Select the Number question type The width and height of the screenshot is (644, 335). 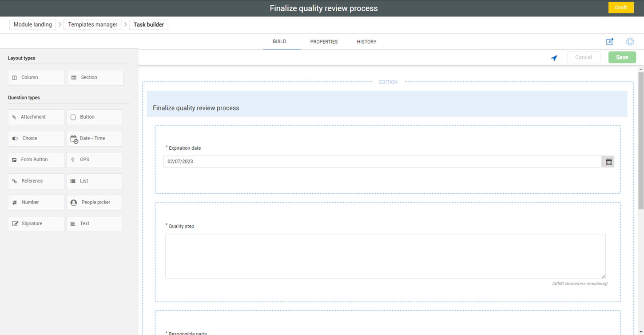(x=36, y=203)
